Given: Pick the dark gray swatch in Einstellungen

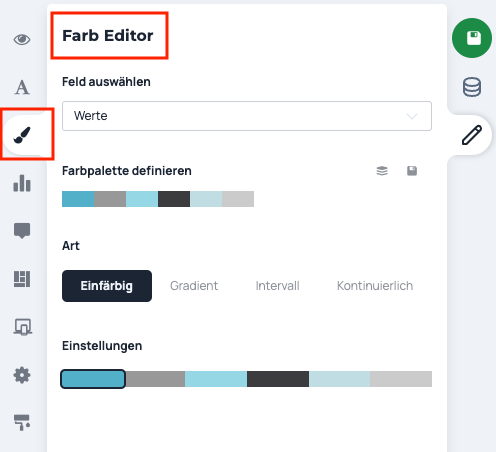Looking at the screenshot, I should click(x=278, y=379).
